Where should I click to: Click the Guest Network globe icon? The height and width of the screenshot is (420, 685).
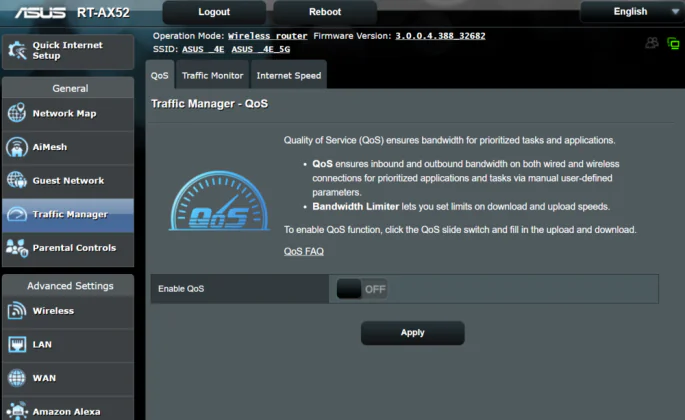(17, 180)
